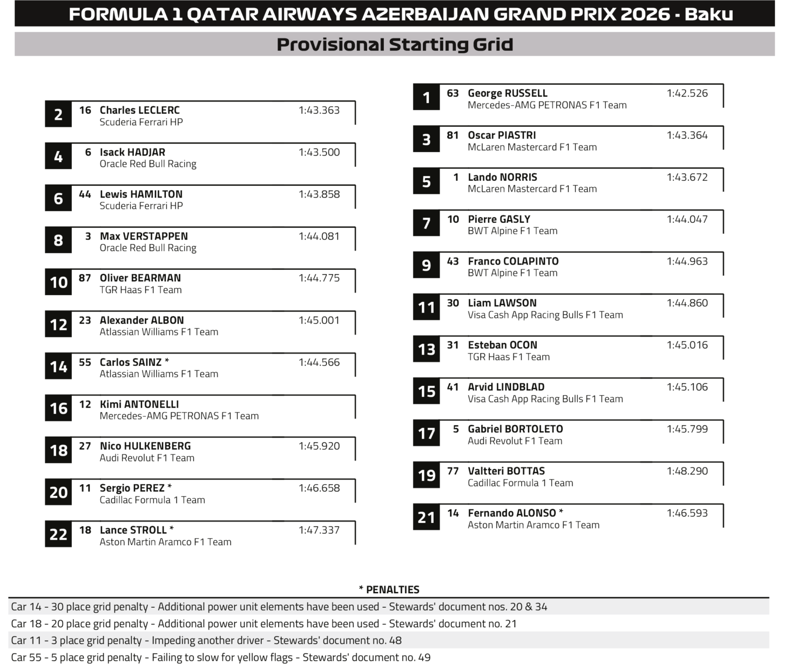The image size is (810, 672).
Task: Select the grid position 10 black box
Action: point(58,282)
